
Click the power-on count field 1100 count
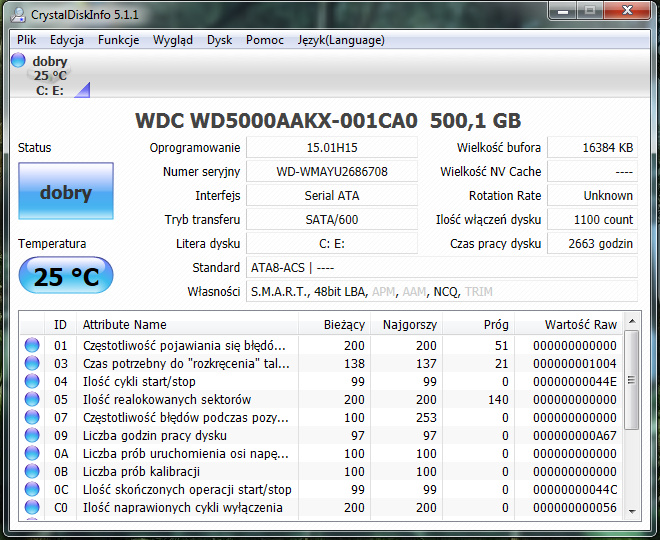592,220
